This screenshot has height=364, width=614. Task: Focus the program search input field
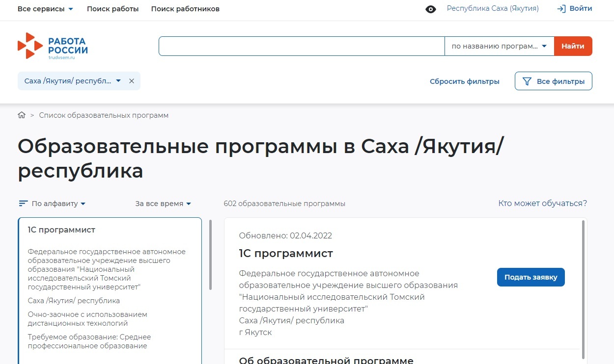point(301,46)
